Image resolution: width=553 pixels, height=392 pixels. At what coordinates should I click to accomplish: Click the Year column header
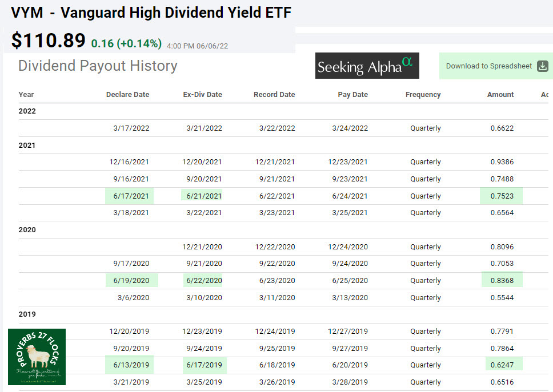coord(26,95)
